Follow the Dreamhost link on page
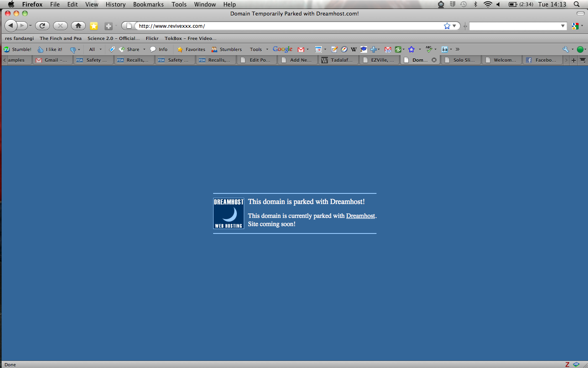The image size is (588, 368). coord(360,216)
